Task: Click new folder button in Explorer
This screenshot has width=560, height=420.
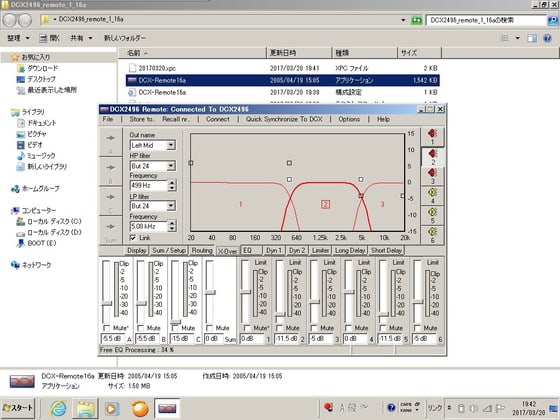Action: coord(125,38)
